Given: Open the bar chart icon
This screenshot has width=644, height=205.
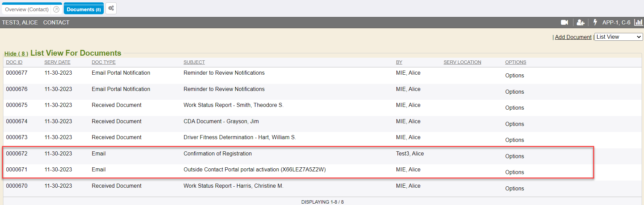Looking at the screenshot, I should (x=638, y=22).
